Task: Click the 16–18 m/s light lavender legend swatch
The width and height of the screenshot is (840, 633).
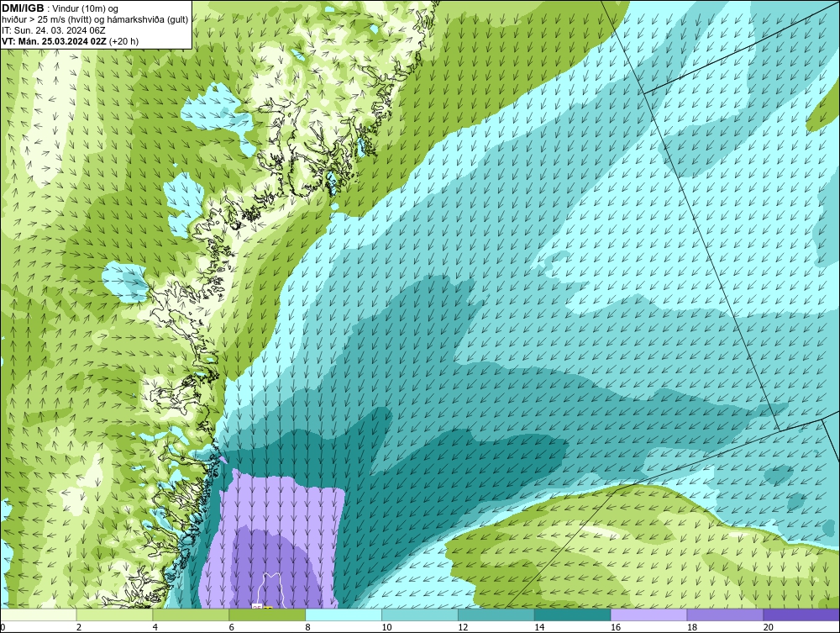Action: pyautogui.click(x=648, y=615)
